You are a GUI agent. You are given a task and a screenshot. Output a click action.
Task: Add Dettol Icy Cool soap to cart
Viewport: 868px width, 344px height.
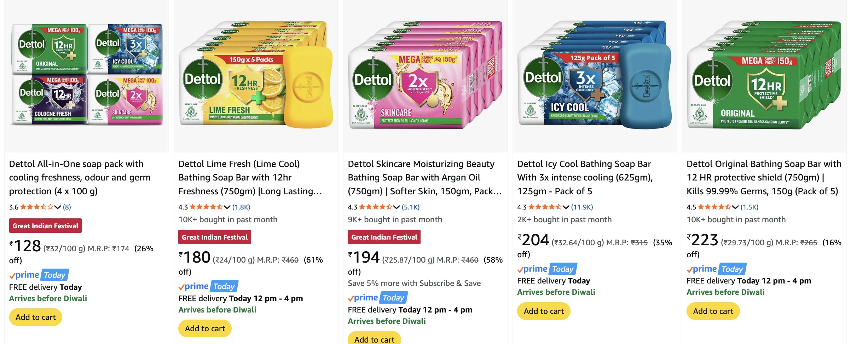tap(544, 311)
